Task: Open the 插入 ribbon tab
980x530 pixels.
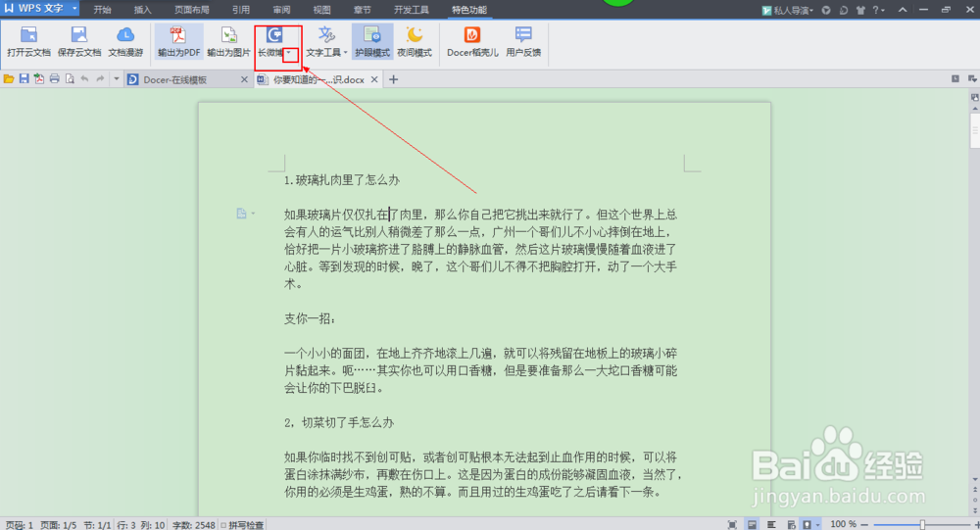Action: pyautogui.click(x=142, y=10)
